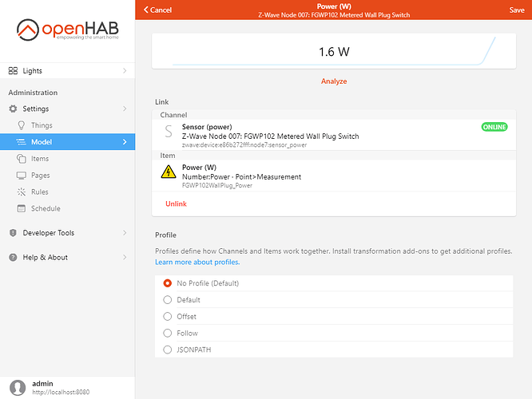Screen dimensions: 532x399
Task: Click the yellow power warning item icon
Action: tap(168, 172)
